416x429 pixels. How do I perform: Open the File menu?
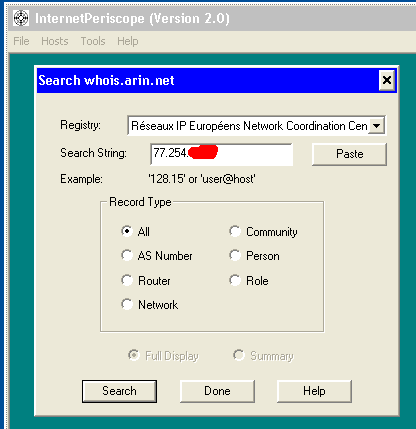pos(21,41)
